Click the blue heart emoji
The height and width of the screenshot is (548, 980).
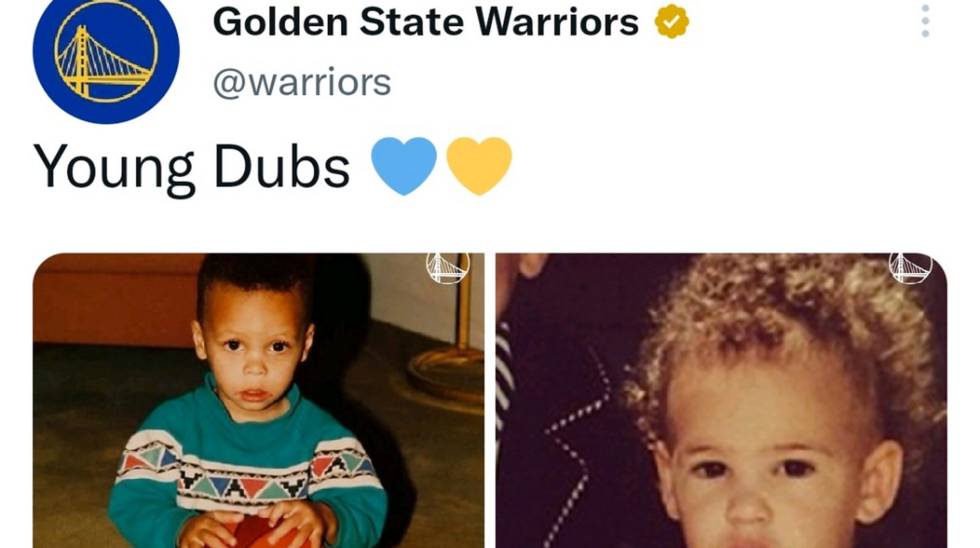[404, 166]
